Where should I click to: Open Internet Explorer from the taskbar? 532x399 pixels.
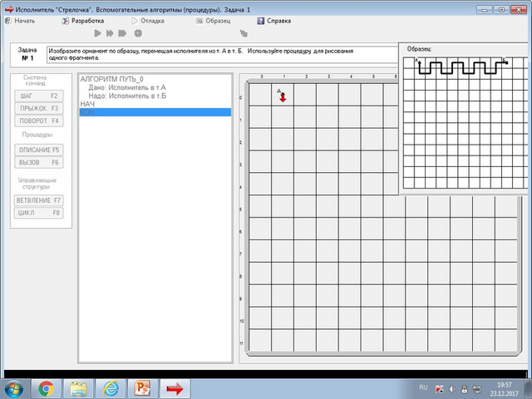coord(111,389)
